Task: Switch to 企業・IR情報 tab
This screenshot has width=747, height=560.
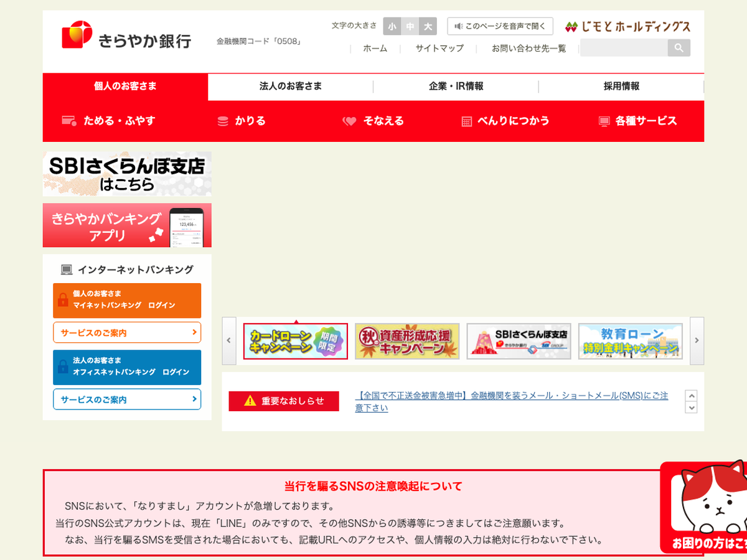Action: click(x=456, y=86)
